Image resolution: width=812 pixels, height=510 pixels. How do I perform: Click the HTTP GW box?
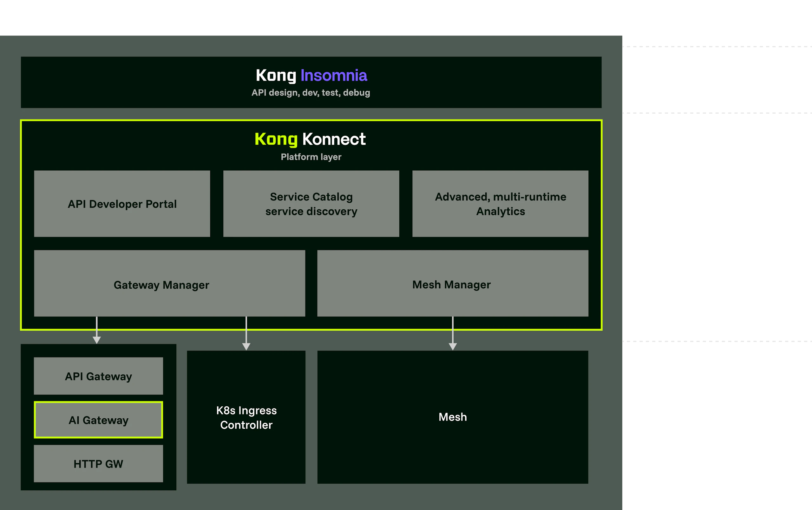point(98,463)
